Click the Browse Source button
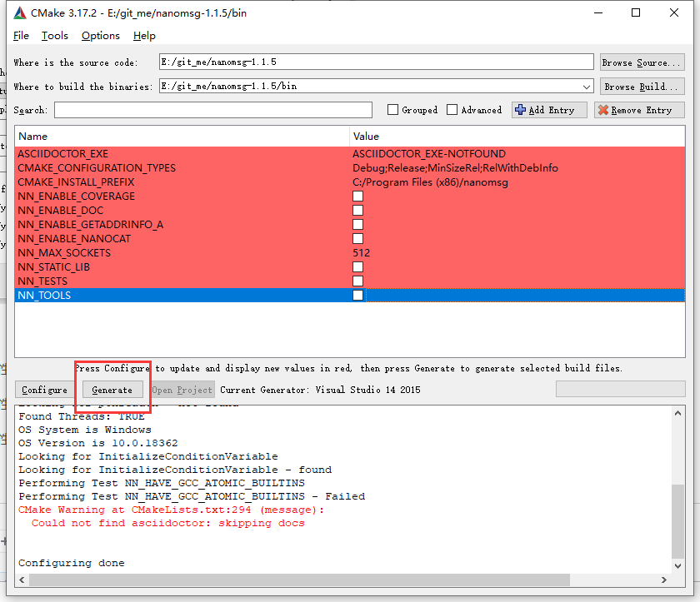The height and width of the screenshot is (602, 700). (642, 61)
